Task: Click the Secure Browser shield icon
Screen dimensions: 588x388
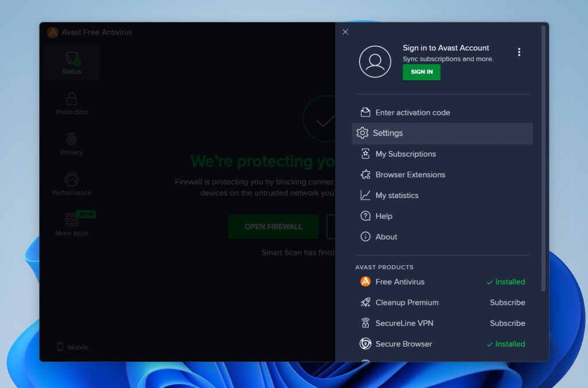Action: pos(366,344)
